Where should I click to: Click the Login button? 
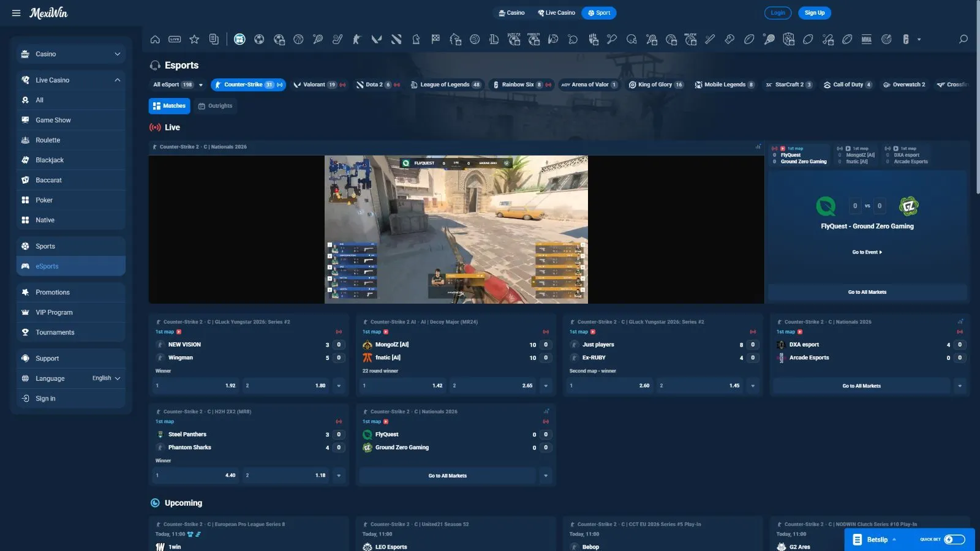(x=778, y=13)
